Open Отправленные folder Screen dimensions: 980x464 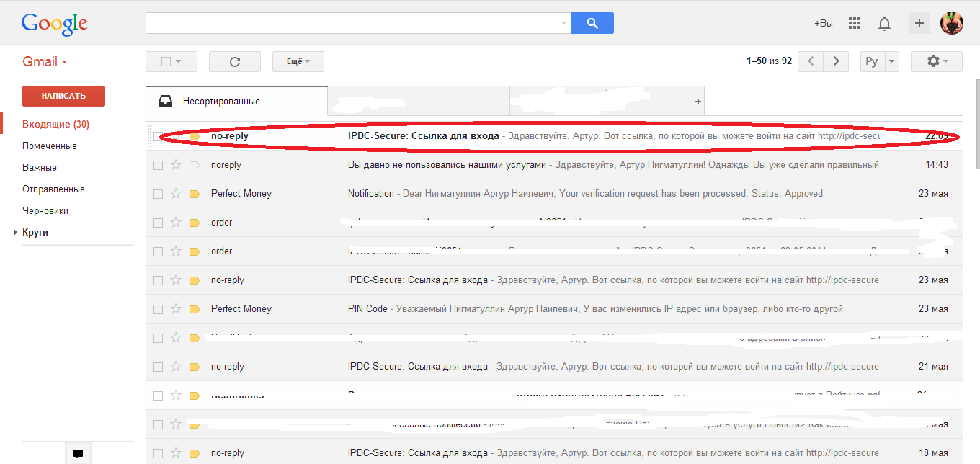tap(53, 189)
